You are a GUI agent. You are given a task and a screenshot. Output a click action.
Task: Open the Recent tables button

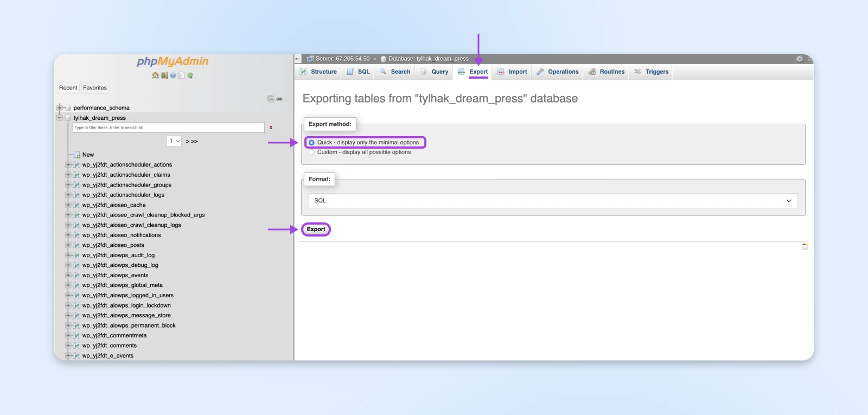(x=68, y=88)
